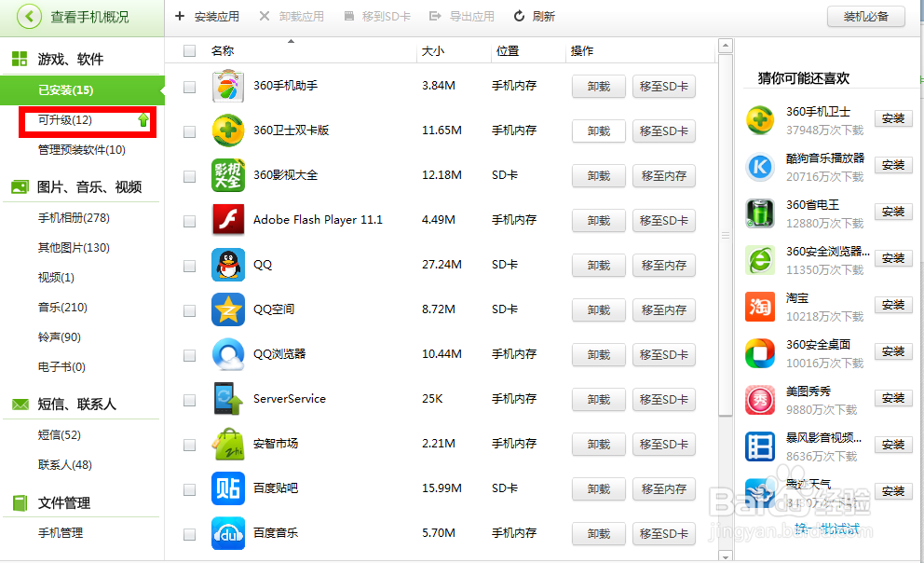Click the 淘宝 icon
Image resolution: width=924 pixels, height=563 pixels.
[760, 307]
